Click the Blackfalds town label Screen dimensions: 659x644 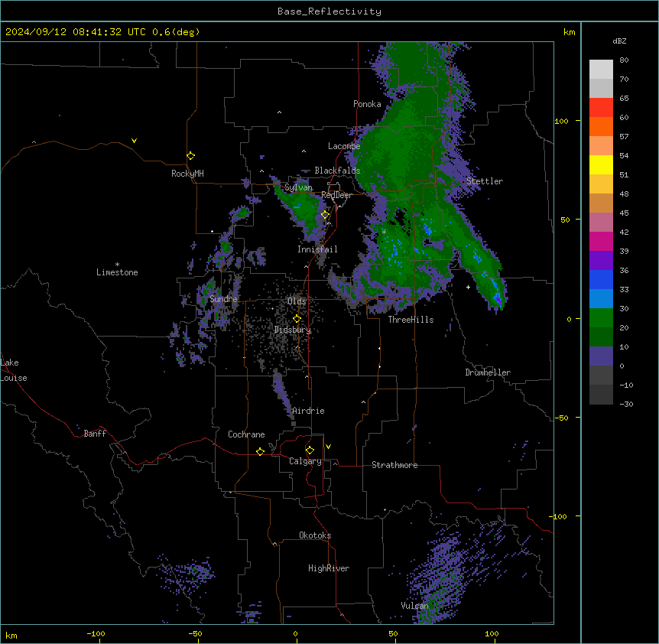point(337,171)
